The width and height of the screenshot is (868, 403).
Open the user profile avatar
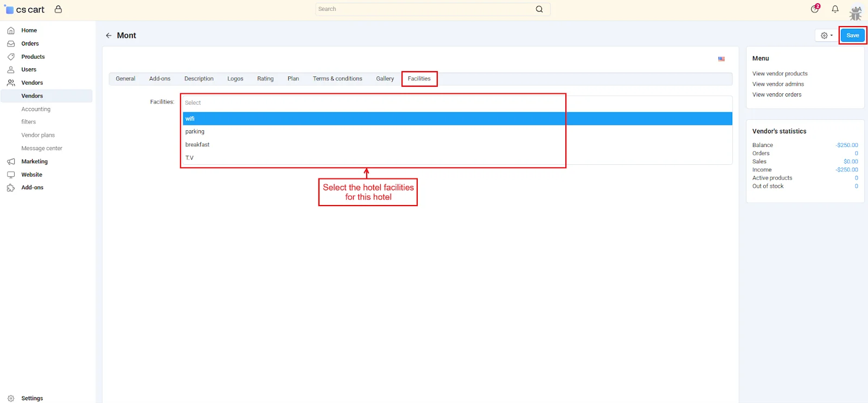click(x=856, y=12)
